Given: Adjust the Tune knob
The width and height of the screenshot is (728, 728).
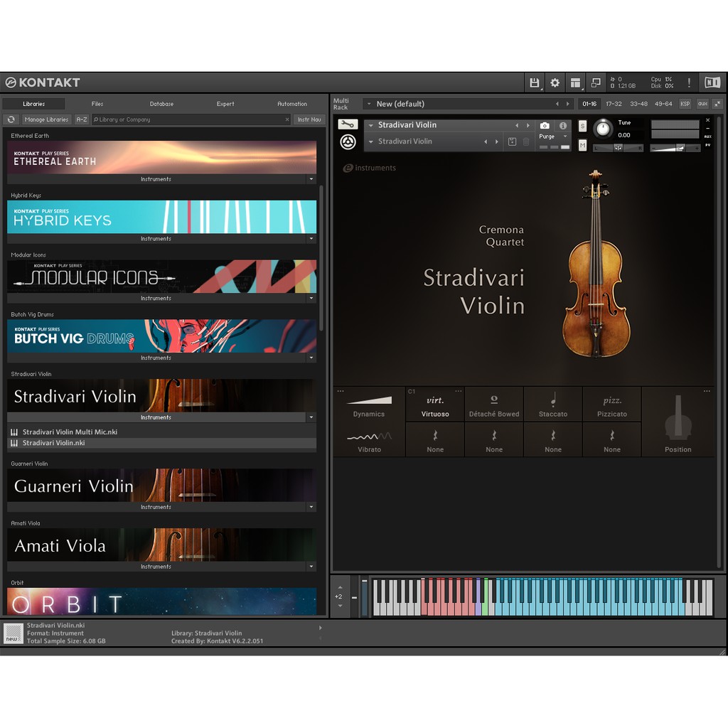Looking at the screenshot, I should click(603, 129).
